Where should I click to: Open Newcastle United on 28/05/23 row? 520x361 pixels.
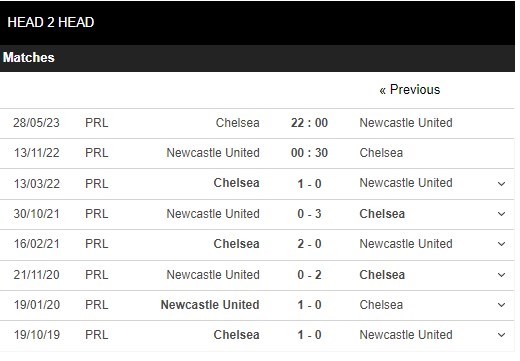point(406,123)
